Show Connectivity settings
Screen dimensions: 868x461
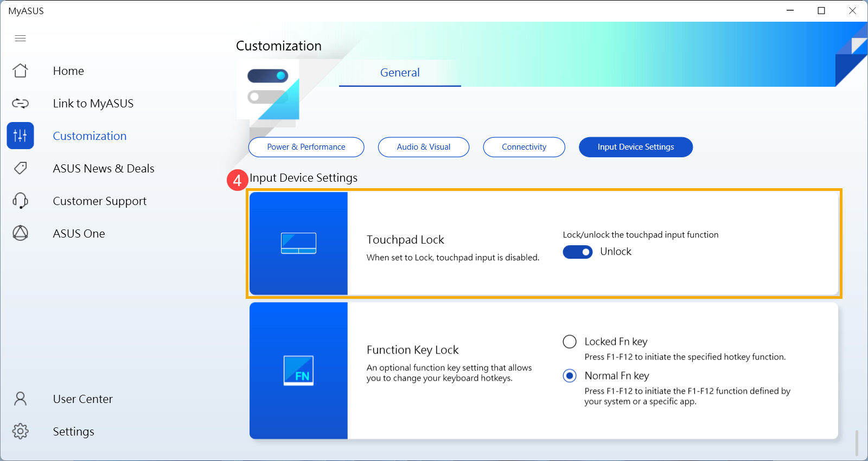pos(524,147)
